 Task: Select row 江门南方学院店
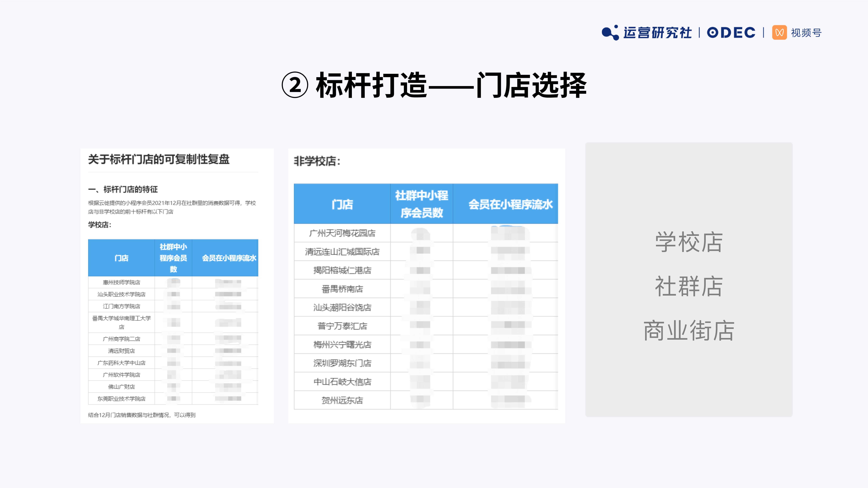coord(173,306)
